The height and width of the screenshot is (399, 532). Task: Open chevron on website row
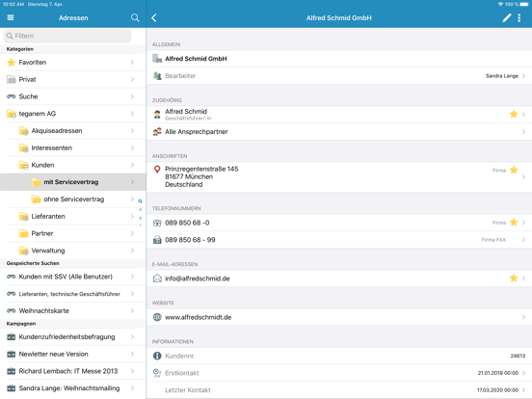pyautogui.click(x=523, y=317)
